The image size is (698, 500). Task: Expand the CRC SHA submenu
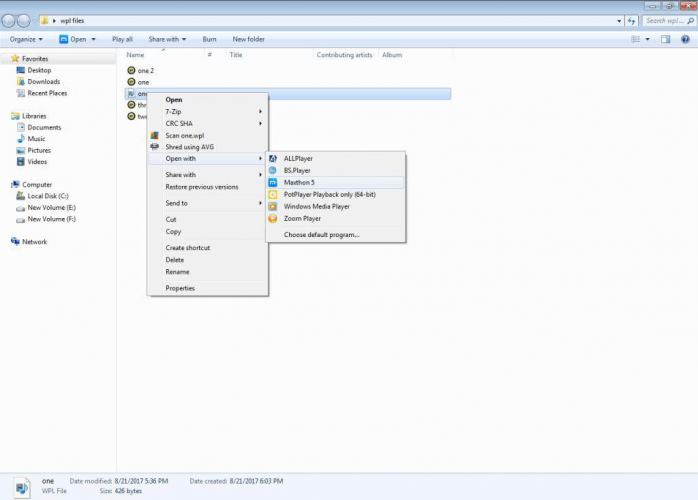tap(208, 124)
